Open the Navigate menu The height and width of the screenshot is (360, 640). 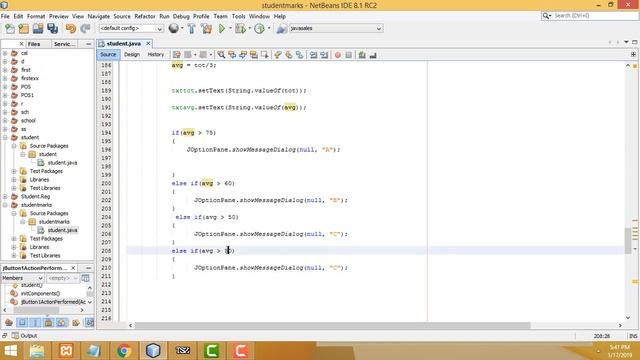(x=99, y=16)
